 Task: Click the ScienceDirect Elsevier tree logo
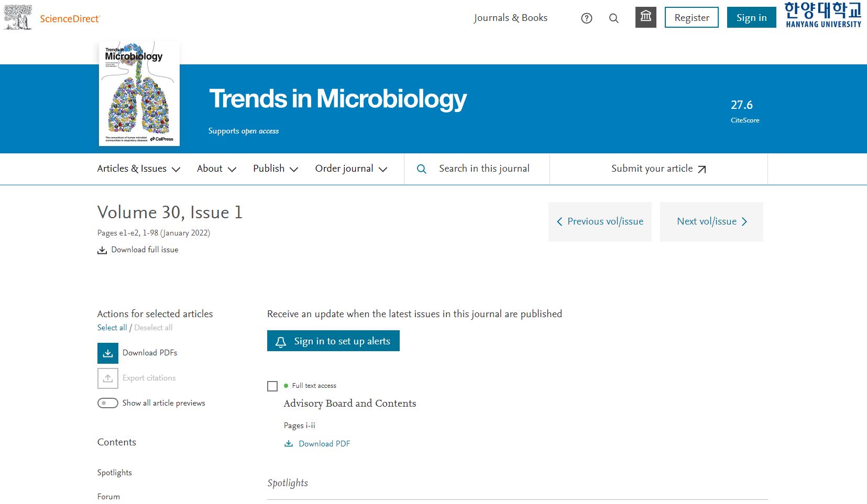18,17
